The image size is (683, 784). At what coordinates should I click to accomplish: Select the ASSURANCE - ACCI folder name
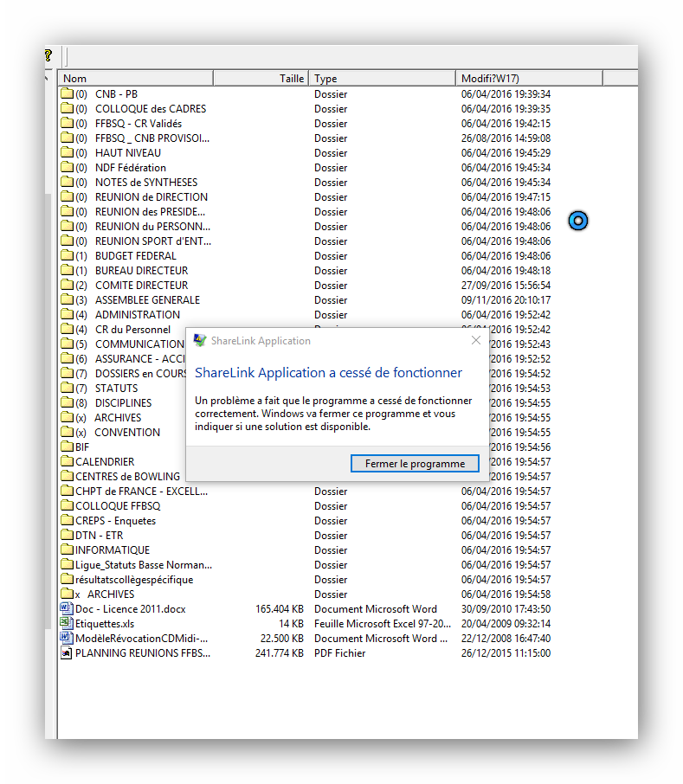pyautogui.click(x=140, y=358)
